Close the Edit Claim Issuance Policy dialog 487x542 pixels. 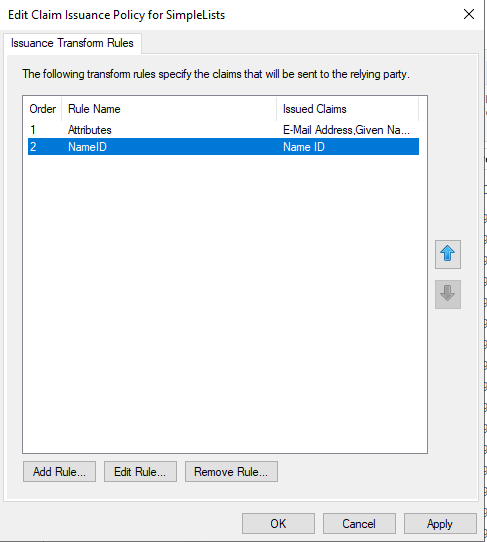tap(469, 15)
